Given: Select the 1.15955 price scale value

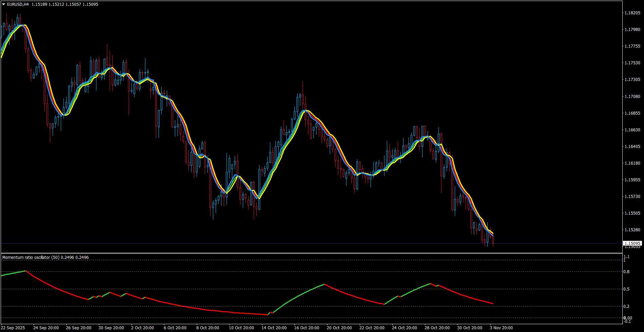Looking at the screenshot, I should pyautogui.click(x=632, y=180).
